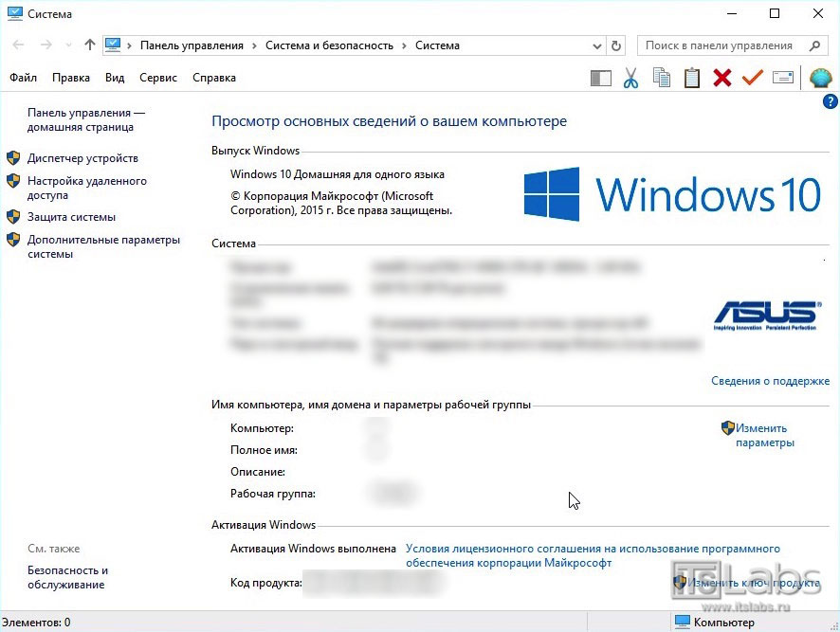Open the Правка menu
The width and height of the screenshot is (840, 632).
tap(71, 78)
